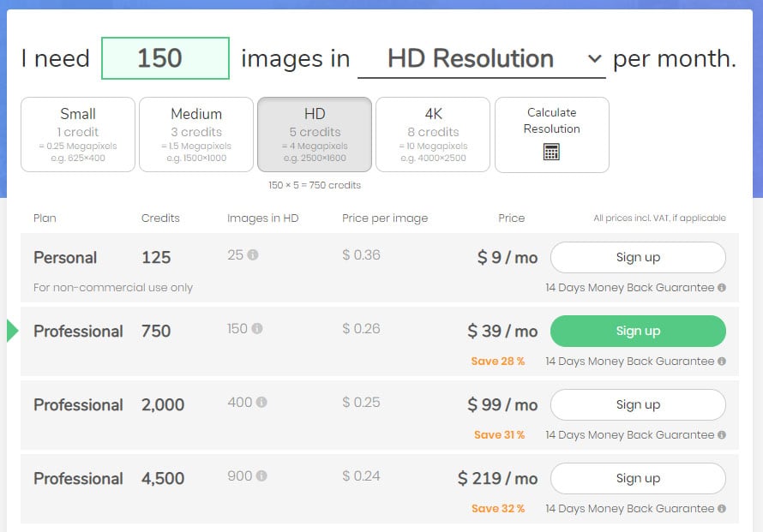The image size is (763, 532).
Task: Click the calculator icon under Calculate Resolution
Action: coord(551,152)
